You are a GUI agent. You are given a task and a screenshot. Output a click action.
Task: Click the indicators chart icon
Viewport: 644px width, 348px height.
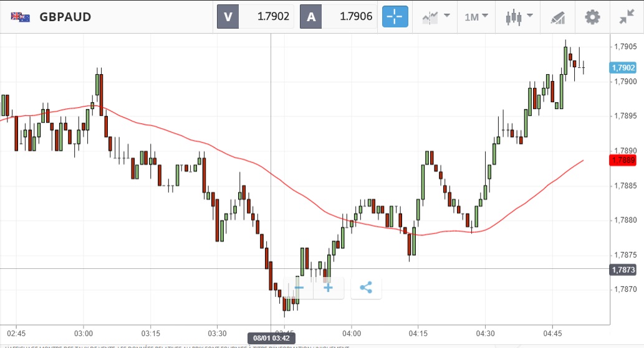point(430,17)
